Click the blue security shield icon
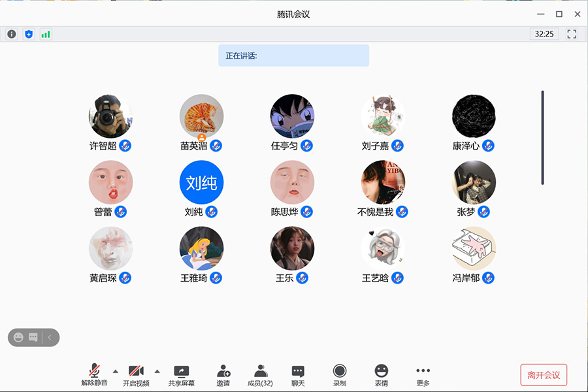The height and width of the screenshot is (392, 588). (x=29, y=34)
